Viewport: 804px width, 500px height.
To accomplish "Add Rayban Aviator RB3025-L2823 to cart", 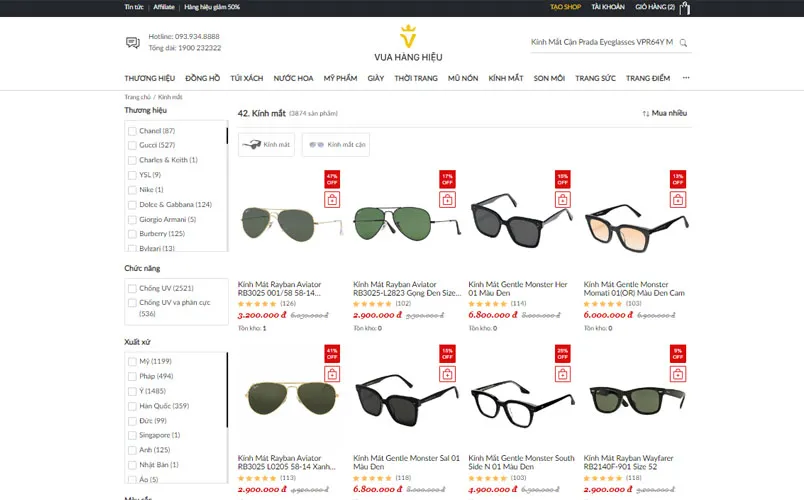I will point(447,199).
